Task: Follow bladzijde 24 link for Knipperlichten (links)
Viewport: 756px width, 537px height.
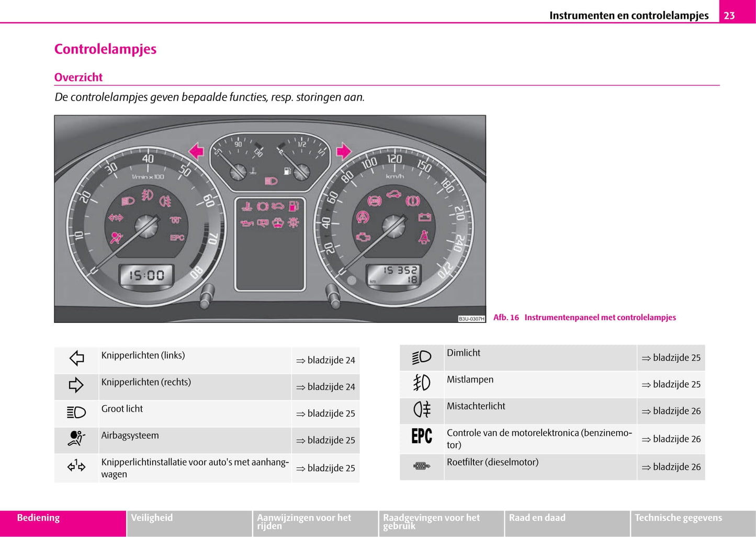Action: point(325,360)
